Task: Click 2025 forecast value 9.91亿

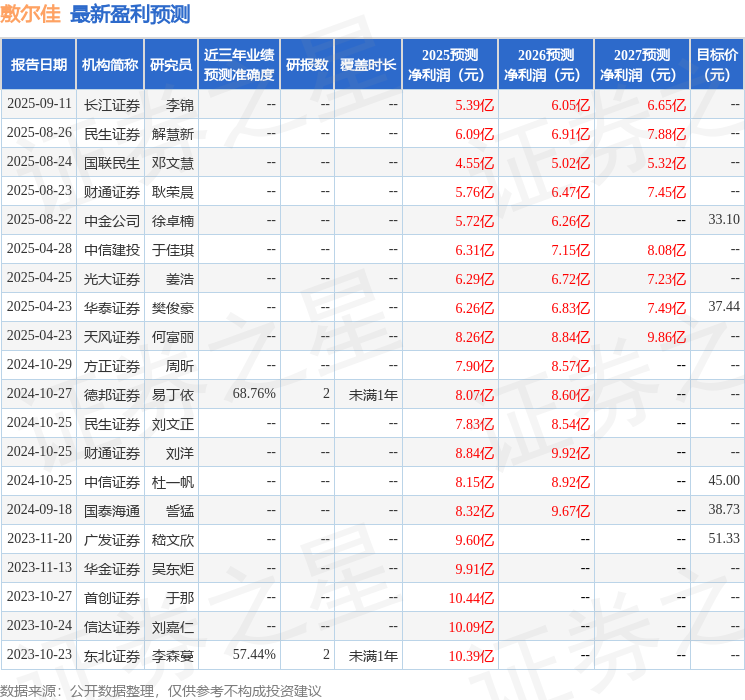Action: point(474,569)
